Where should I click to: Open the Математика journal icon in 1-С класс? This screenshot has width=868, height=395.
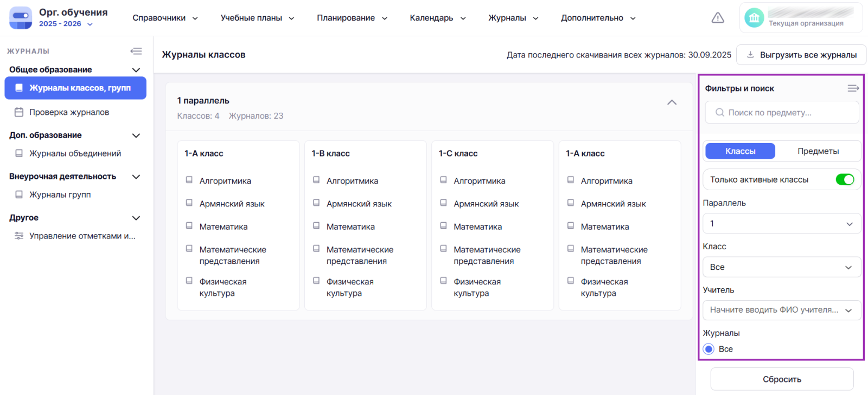tap(443, 226)
